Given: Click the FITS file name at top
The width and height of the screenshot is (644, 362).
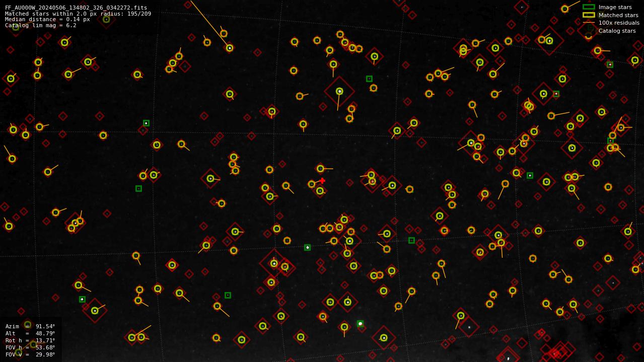Looking at the screenshot, I should pos(76,8).
